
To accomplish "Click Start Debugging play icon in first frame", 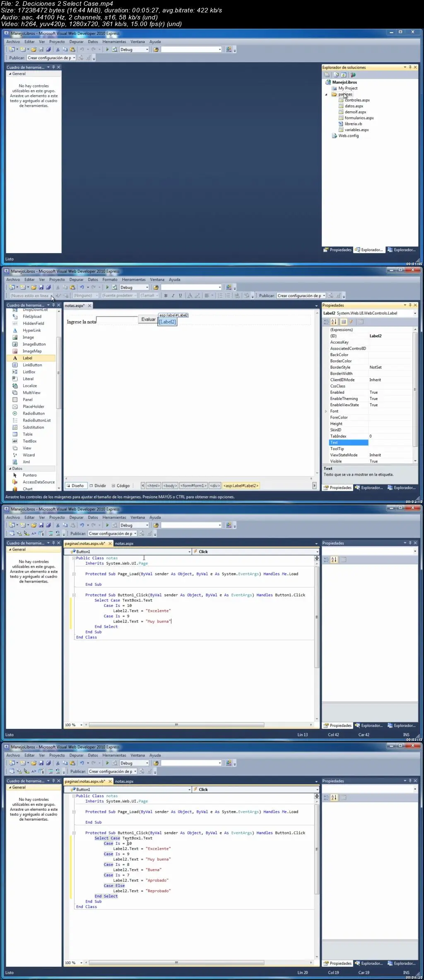I will coord(107,49).
